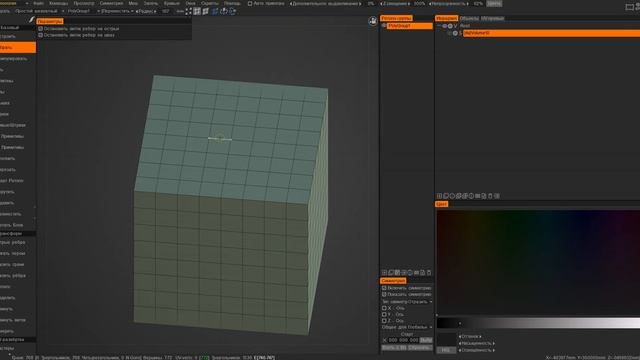The width and height of the screenshot is (640, 360).
Task: Check the Z - Ось symmetry axis
Action: (384, 321)
